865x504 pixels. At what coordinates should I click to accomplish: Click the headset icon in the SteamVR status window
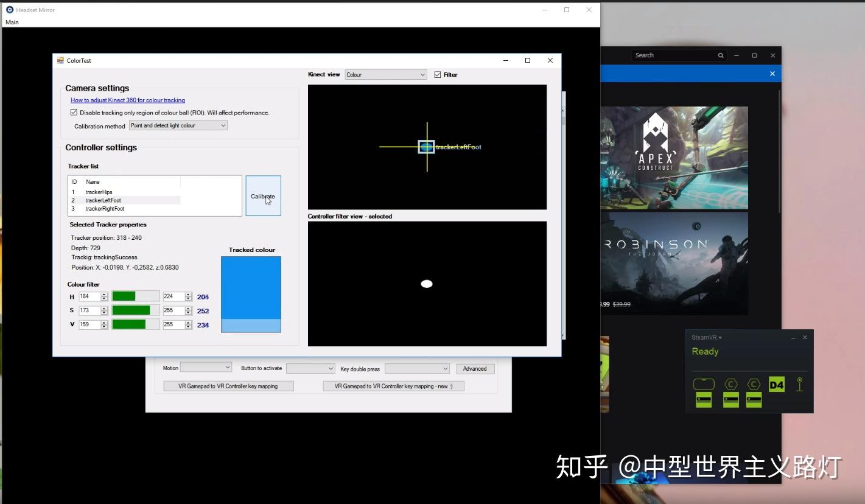pyautogui.click(x=704, y=384)
